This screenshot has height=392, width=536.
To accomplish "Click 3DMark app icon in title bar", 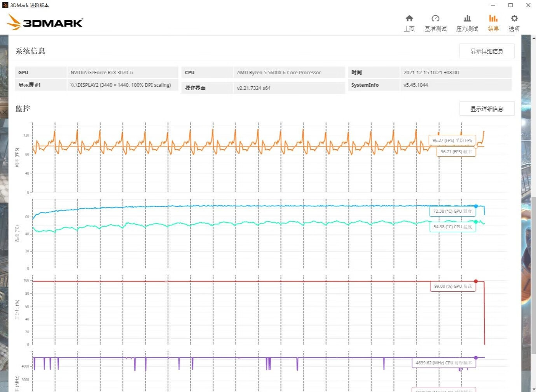I will [x=5, y=5].
